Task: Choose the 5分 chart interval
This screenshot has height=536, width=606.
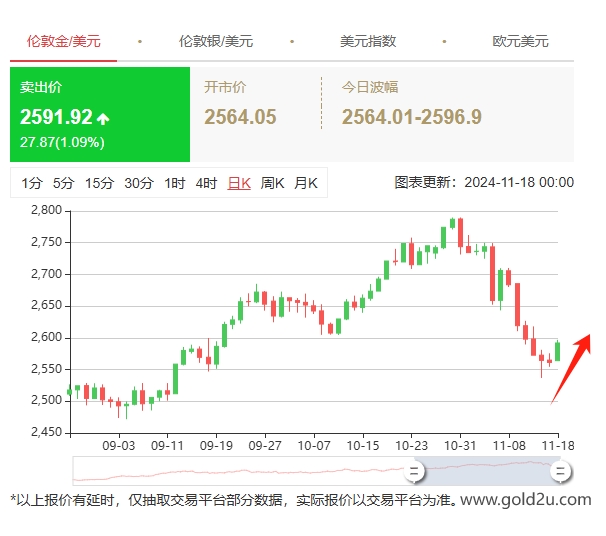Action: point(64,183)
